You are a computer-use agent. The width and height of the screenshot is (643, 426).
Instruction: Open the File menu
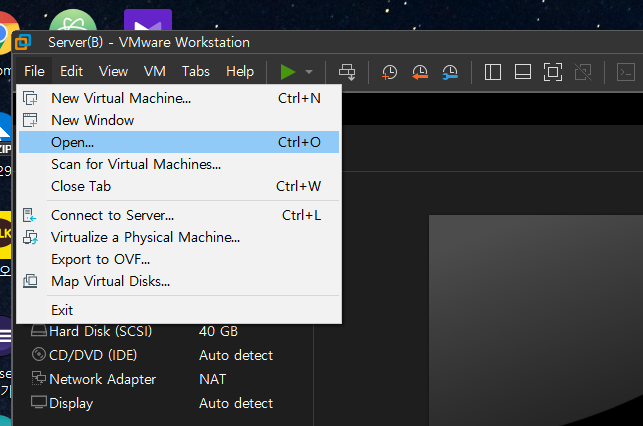click(34, 71)
